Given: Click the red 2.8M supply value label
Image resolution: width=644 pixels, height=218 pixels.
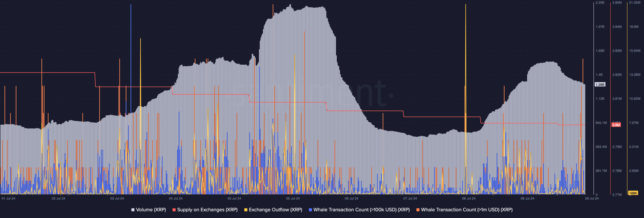Looking at the screenshot, I should (x=616, y=125).
